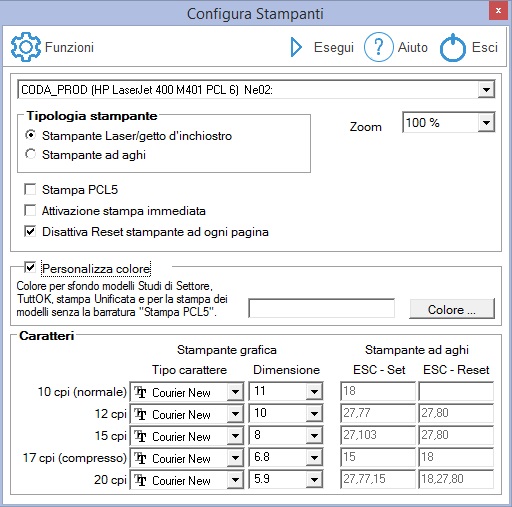This screenshot has width=512, height=507.
Task: Open help via the Aiuto question mark icon
Action: (378, 47)
